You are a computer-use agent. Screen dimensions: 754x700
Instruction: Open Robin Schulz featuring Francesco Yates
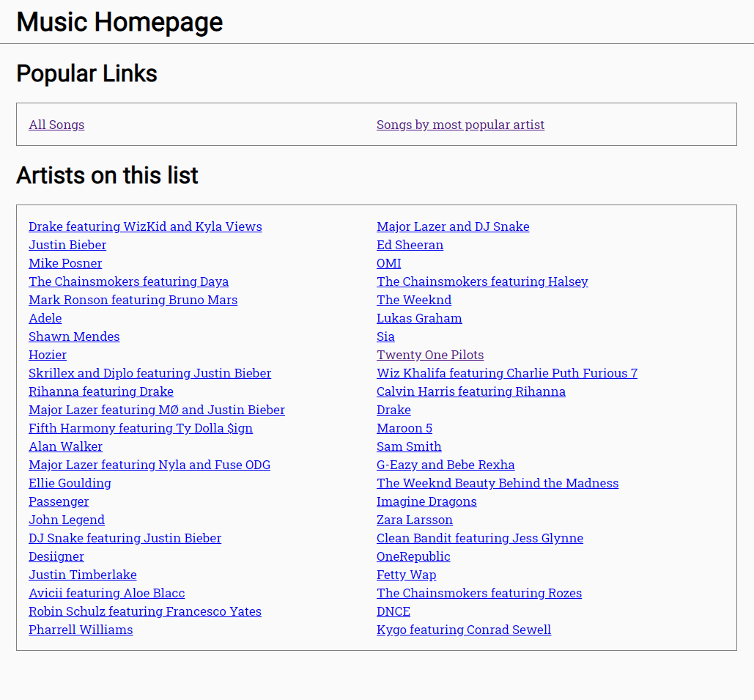click(x=145, y=611)
